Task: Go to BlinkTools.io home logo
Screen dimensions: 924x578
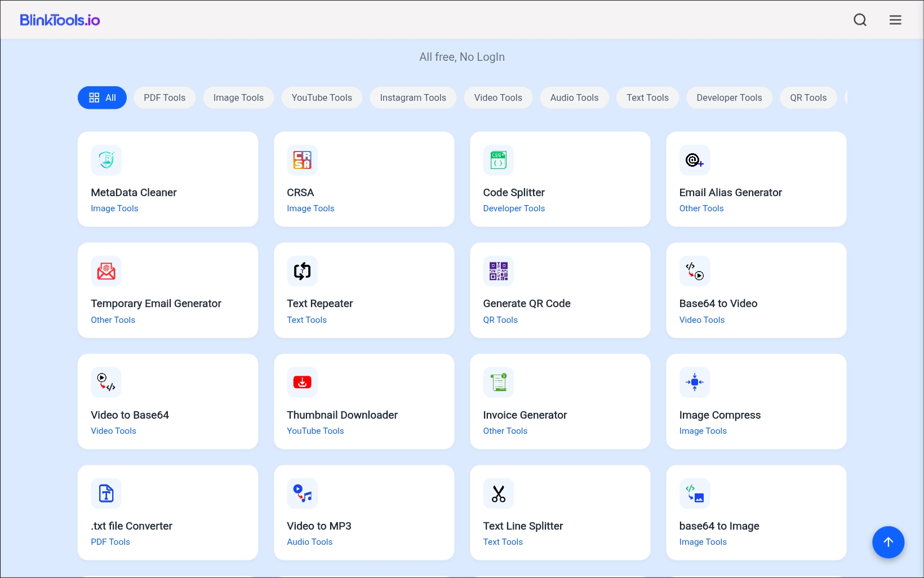Action: (x=60, y=20)
